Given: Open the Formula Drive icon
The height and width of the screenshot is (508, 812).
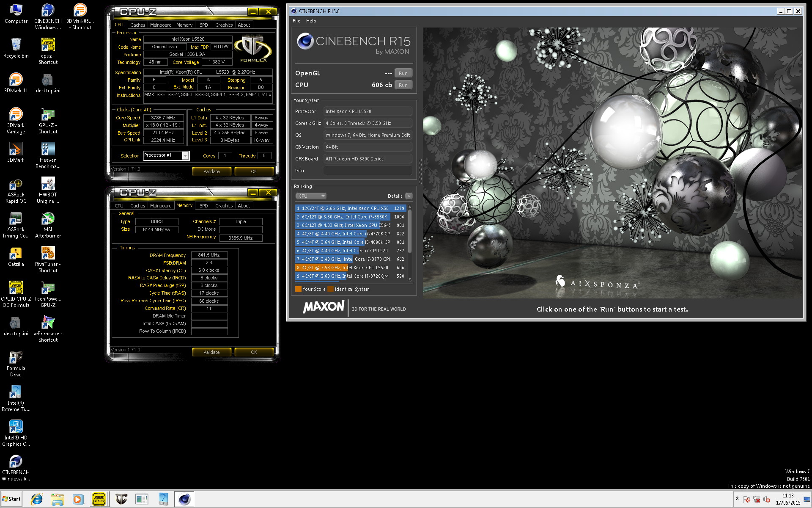Looking at the screenshot, I should pos(16,364).
